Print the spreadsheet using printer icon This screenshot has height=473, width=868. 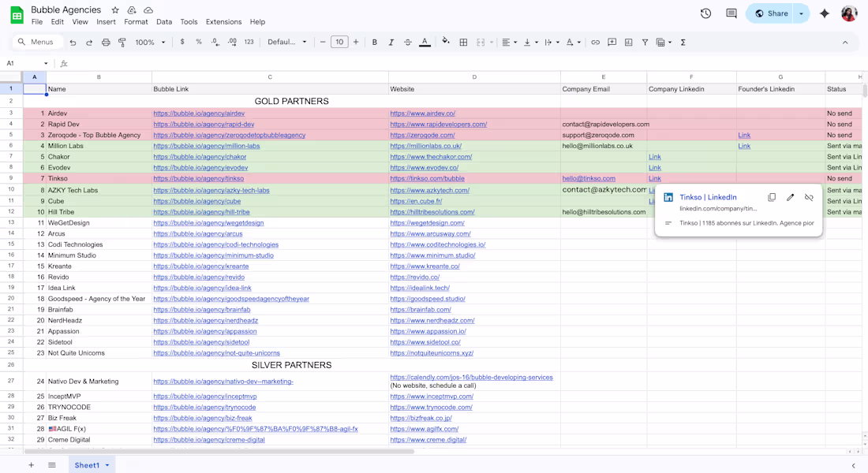click(x=106, y=42)
